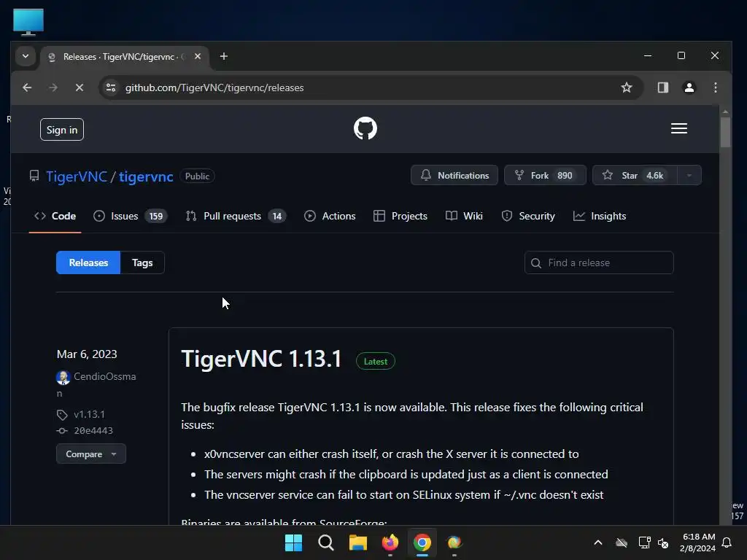Star the tigervnc repository
The width and height of the screenshot is (747, 560).
click(635, 175)
